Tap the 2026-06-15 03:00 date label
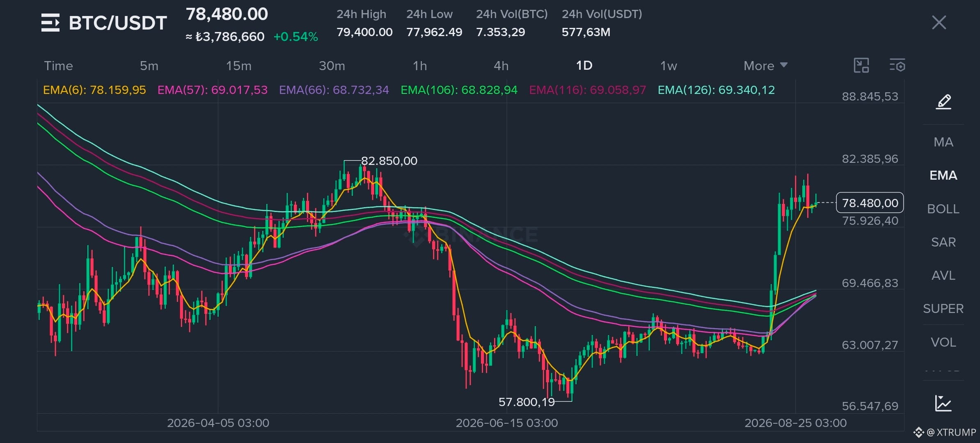980x443 pixels. (507, 423)
